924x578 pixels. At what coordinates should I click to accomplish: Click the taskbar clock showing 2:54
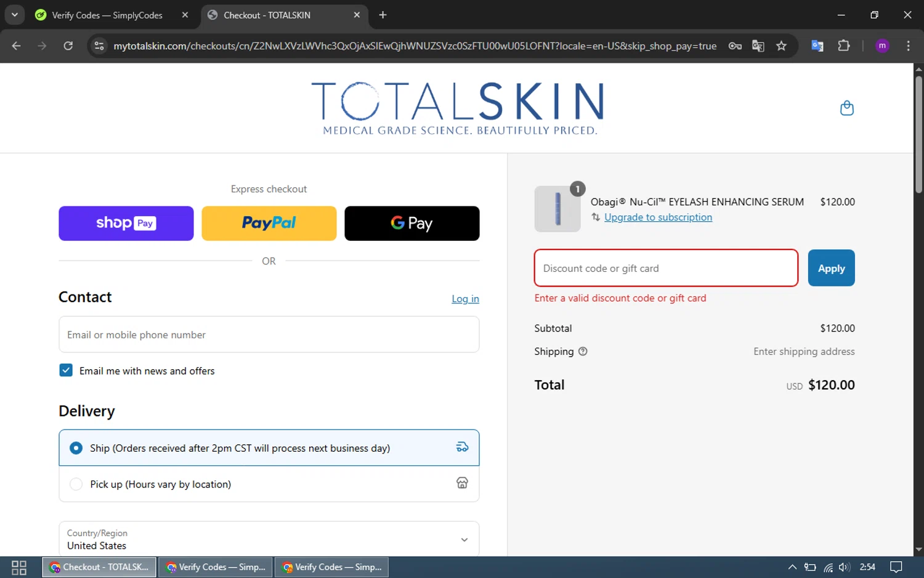click(867, 567)
